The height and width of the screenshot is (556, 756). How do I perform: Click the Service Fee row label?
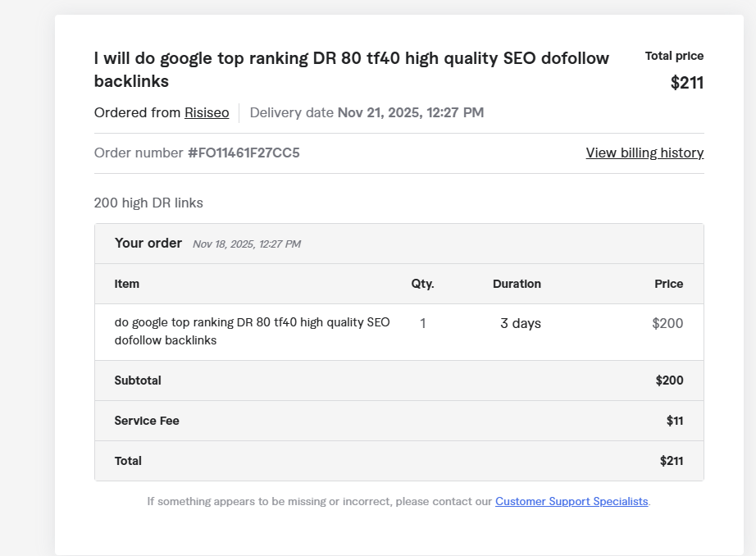147,421
